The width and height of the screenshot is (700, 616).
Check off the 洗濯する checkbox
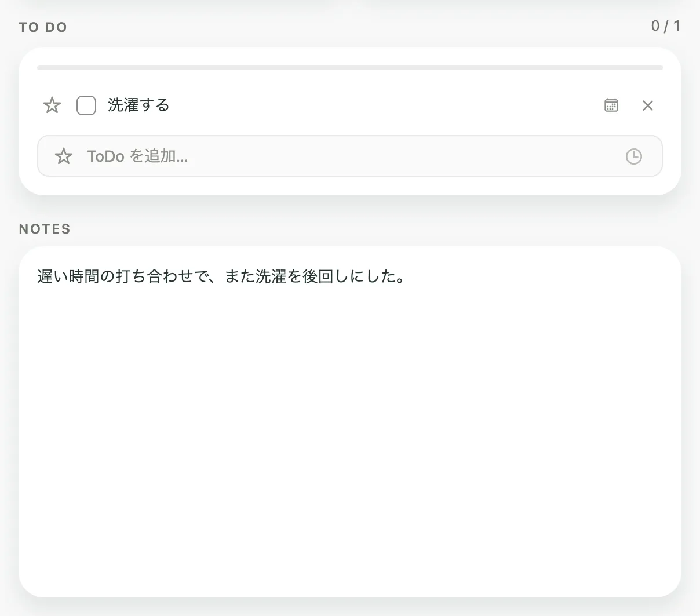pyautogui.click(x=86, y=105)
